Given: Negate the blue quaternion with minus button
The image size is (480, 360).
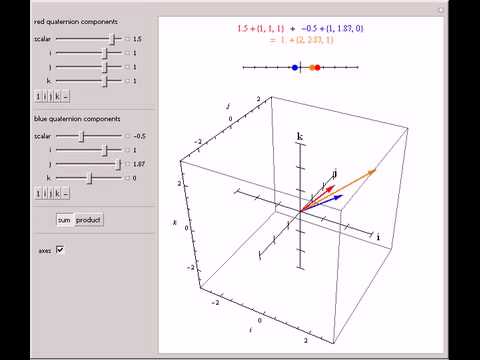Looking at the screenshot, I should tap(66, 194).
